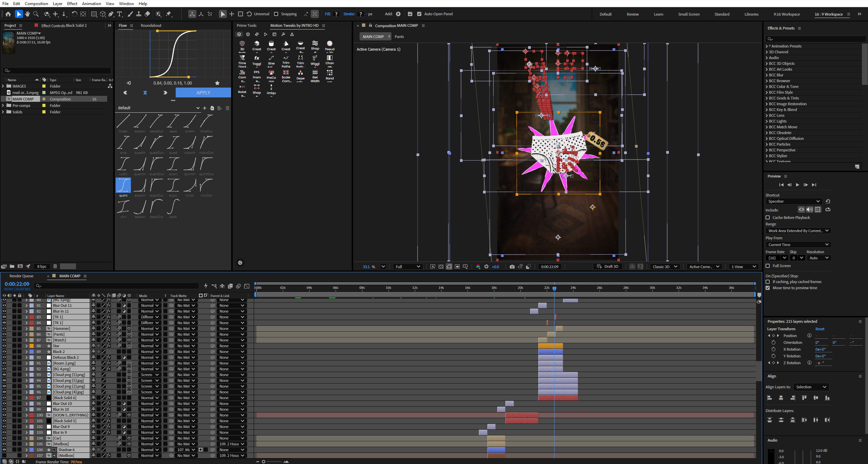Switch to the Render Queue tab

tap(21, 276)
